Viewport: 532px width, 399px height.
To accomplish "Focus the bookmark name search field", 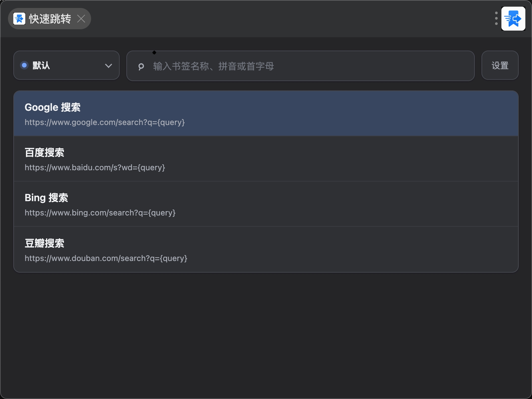I will [301, 66].
